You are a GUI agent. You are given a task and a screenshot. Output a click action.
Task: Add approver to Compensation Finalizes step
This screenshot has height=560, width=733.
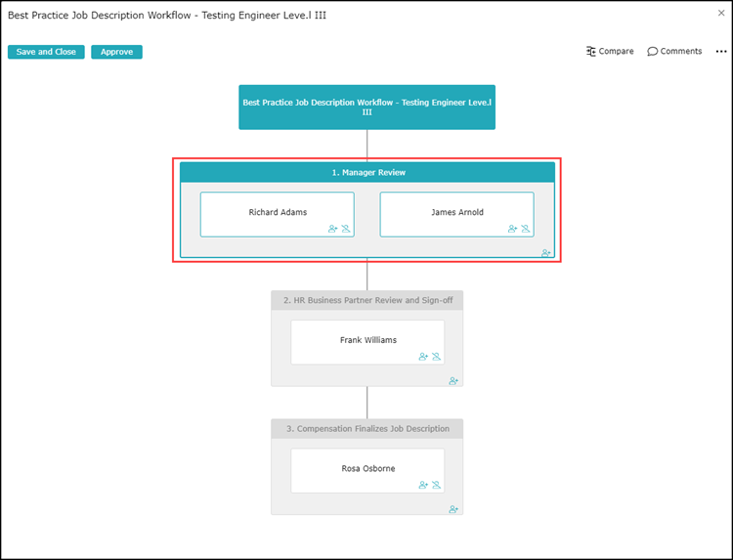[453, 509]
